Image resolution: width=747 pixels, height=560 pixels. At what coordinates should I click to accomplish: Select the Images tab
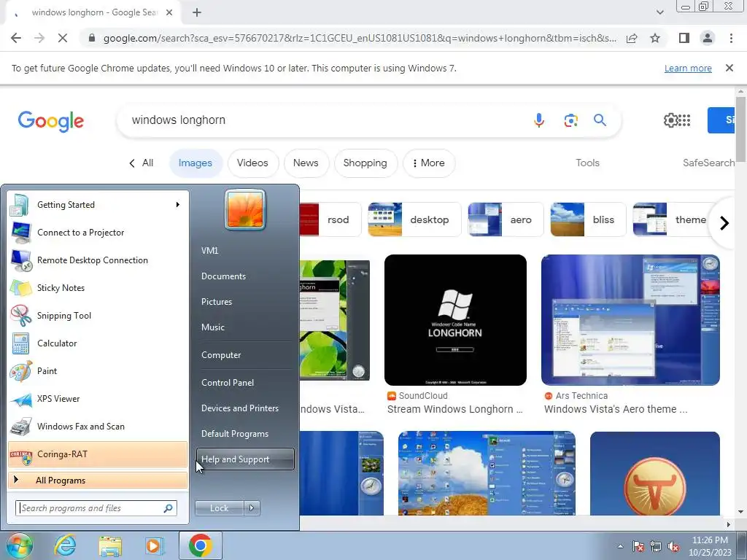click(x=196, y=163)
